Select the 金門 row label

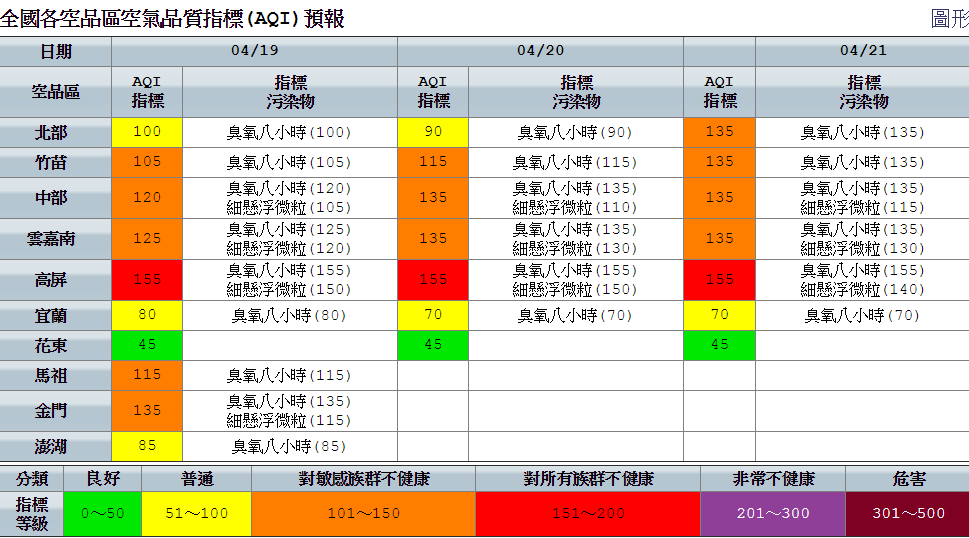[x=56, y=411]
